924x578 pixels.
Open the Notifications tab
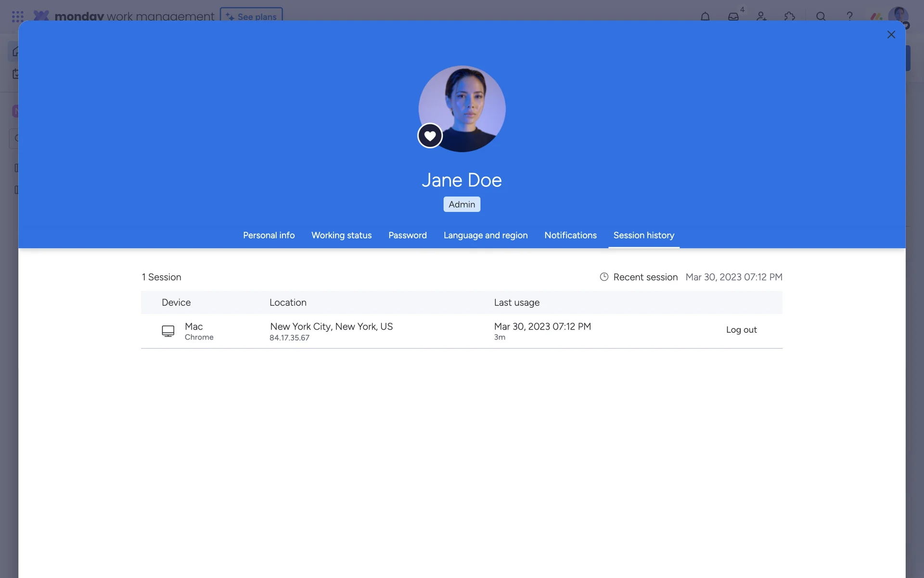[570, 235]
